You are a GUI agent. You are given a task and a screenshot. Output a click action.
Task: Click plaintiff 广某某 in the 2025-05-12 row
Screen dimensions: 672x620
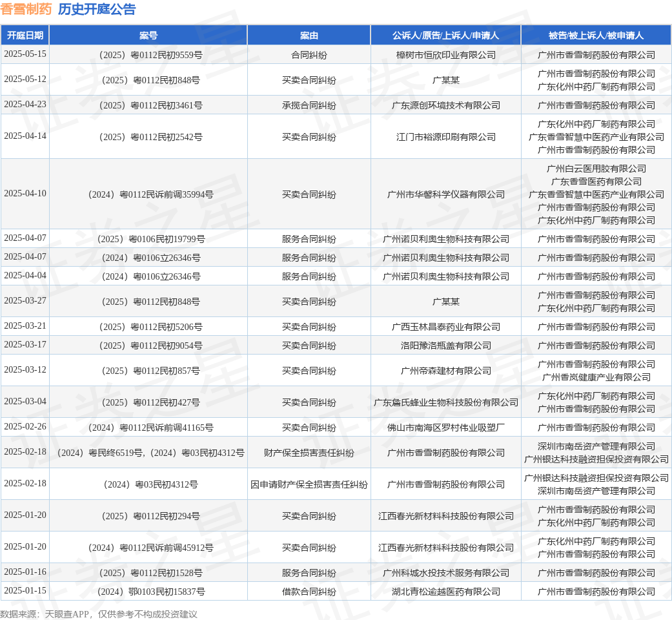tap(445, 80)
